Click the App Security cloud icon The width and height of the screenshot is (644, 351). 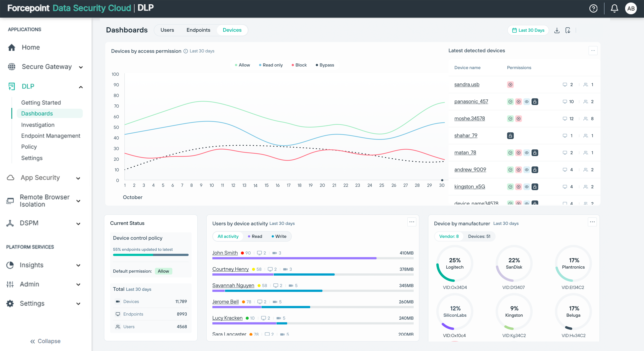click(x=10, y=178)
